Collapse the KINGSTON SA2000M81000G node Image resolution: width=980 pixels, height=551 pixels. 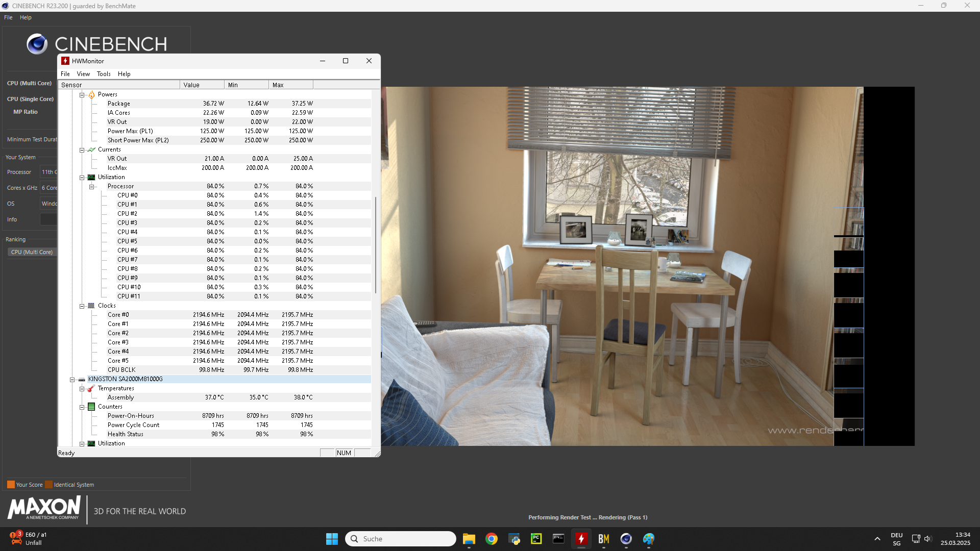(x=72, y=380)
